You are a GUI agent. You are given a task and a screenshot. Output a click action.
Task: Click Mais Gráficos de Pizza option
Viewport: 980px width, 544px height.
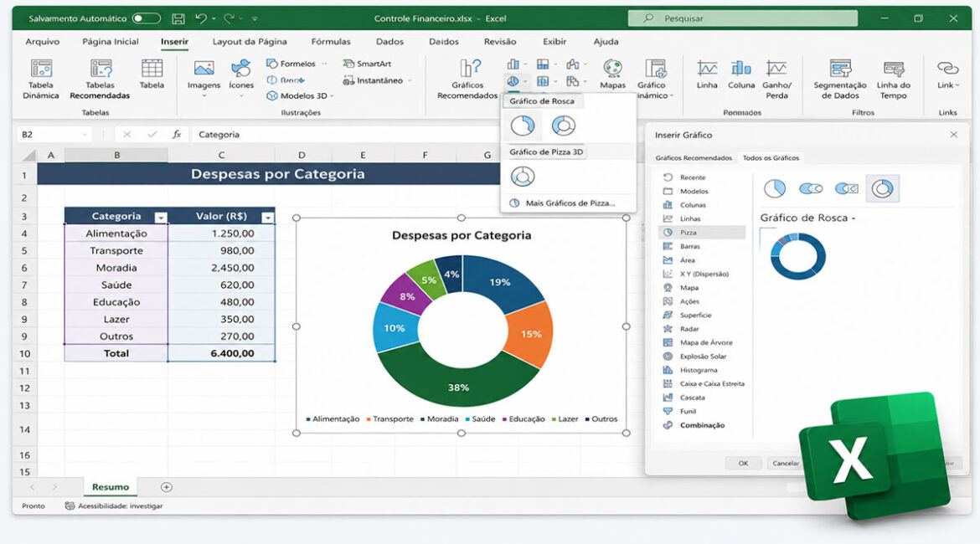(563, 203)
